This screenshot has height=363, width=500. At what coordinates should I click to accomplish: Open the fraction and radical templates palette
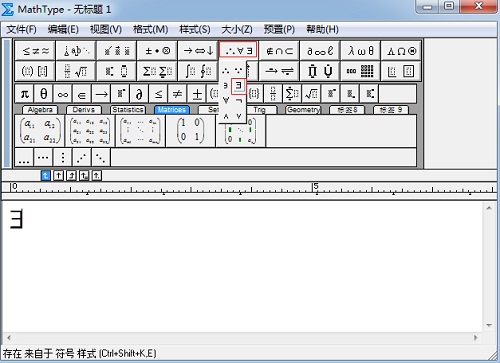click(76, 71)
